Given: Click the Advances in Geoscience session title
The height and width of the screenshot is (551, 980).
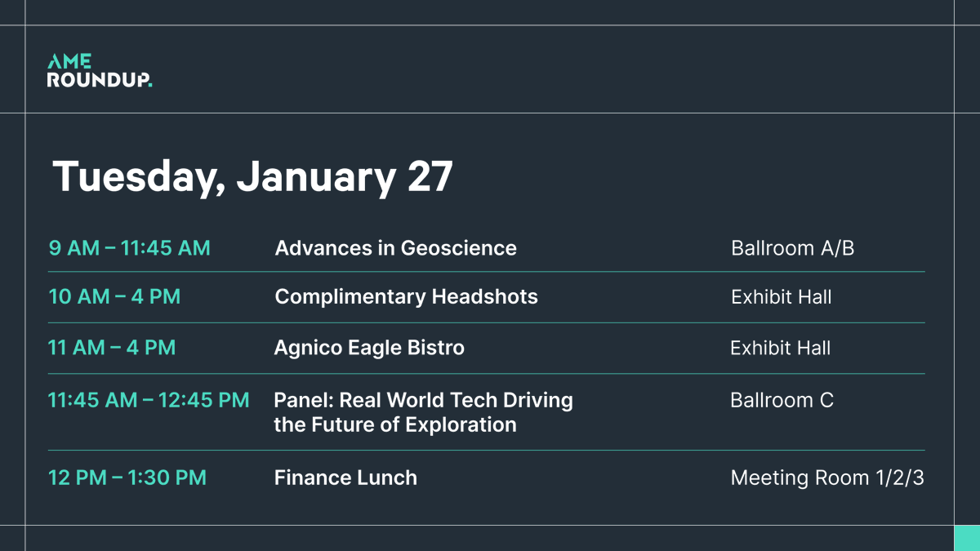Looking at the screenshot, I should coord(395,248).
